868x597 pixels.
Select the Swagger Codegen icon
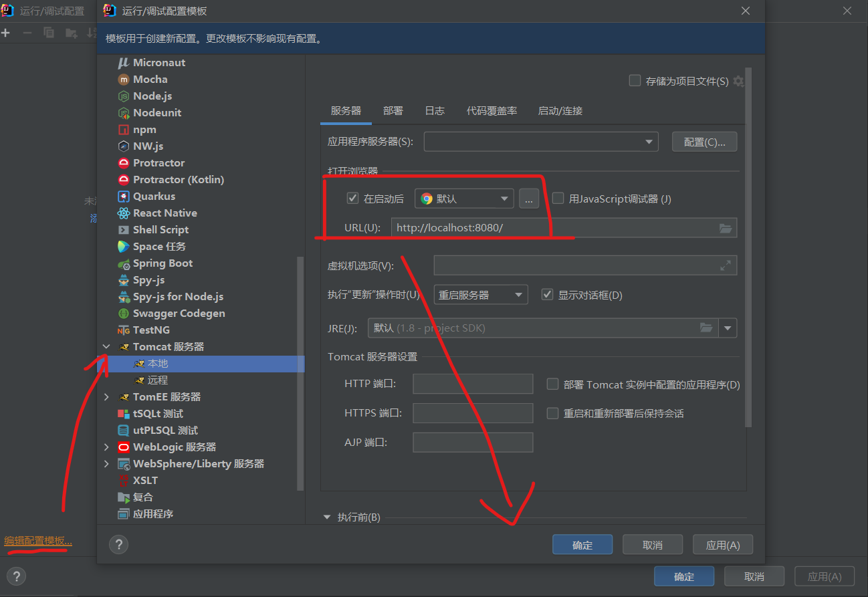click(123, 313)
